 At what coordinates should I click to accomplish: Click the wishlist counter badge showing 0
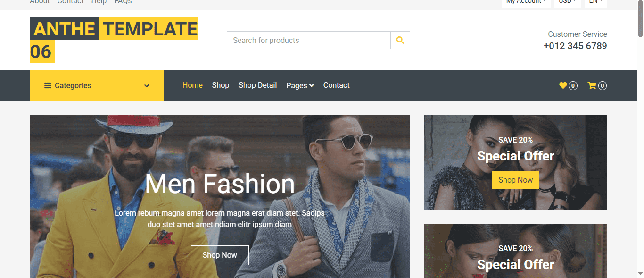[573, 85]
